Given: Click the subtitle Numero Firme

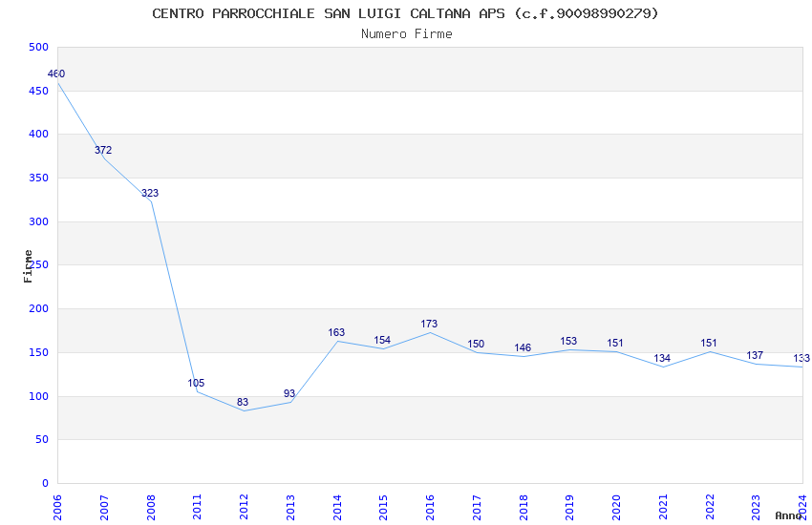Looking at the screenshot, I should 407,34.
